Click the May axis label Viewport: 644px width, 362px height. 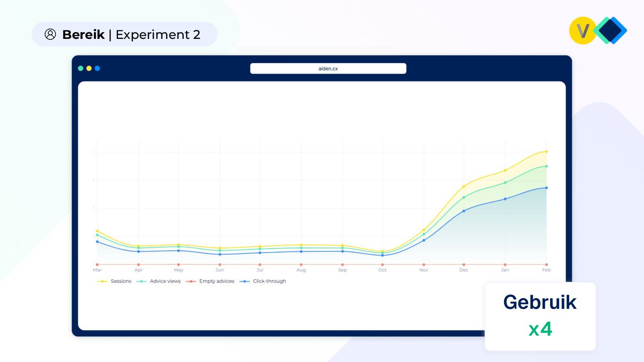pos(178,270)
